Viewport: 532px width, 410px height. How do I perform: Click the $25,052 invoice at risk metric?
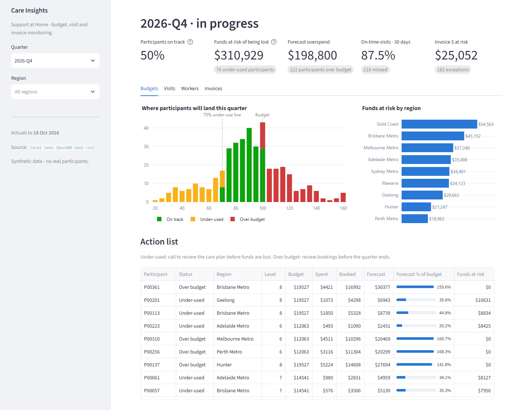(456, 55)
